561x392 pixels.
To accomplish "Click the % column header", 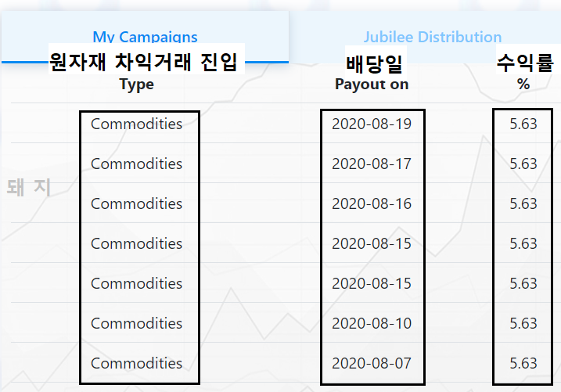I will click(x=523, y=85).
